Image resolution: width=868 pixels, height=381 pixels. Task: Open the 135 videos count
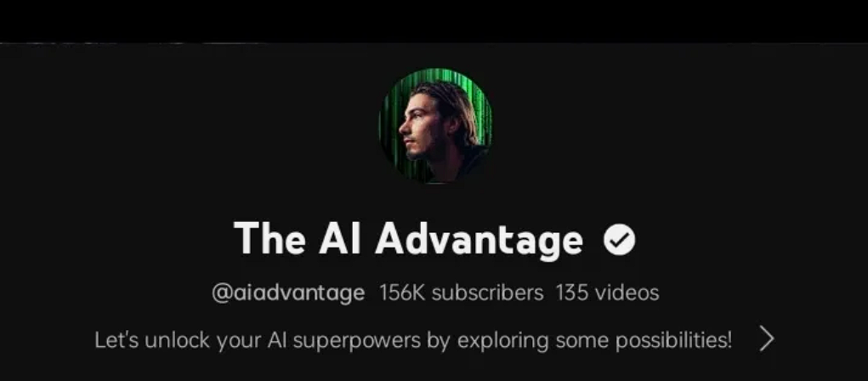607,293
